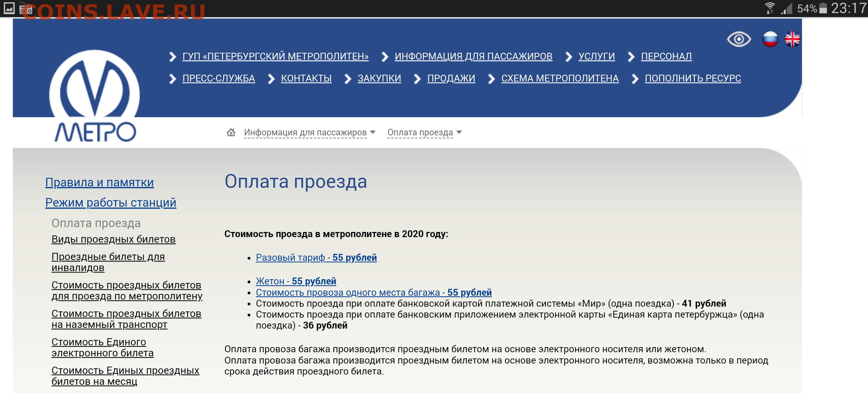This screenshot has width=868, height=393.
Task: Expand Информация для пассажиров breadcrumb dropdown
Action: click(310, 133)
